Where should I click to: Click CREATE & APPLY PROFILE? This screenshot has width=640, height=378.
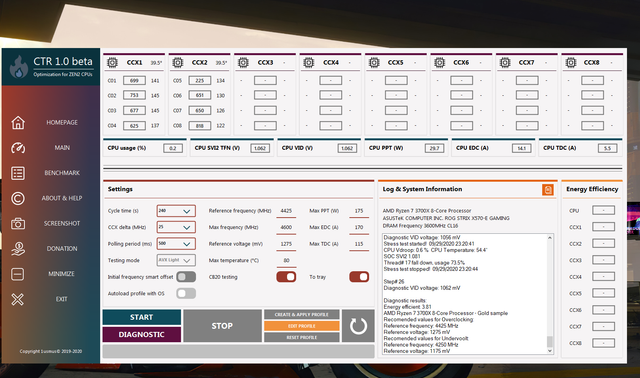click(302, 314)
